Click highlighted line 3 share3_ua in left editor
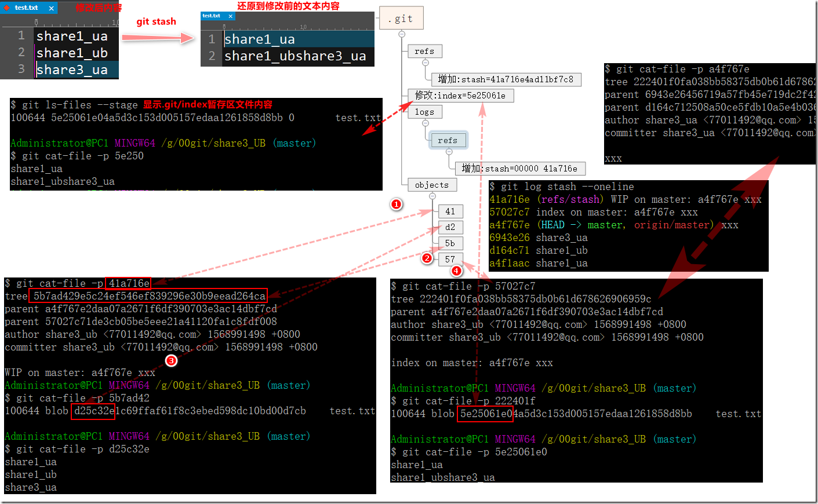The image size is (818, 504). pyautogui.click(x=72, y=70)
